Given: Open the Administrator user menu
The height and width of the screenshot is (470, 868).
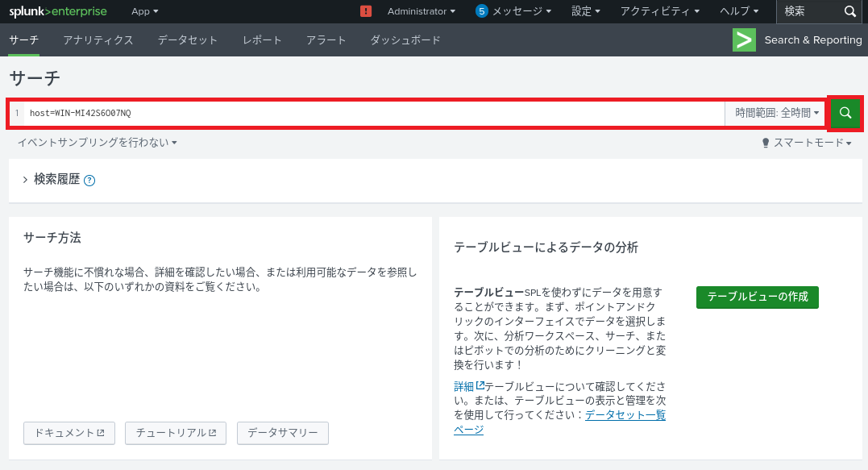Looking at the screenshot, I should (x=421, y=11).
